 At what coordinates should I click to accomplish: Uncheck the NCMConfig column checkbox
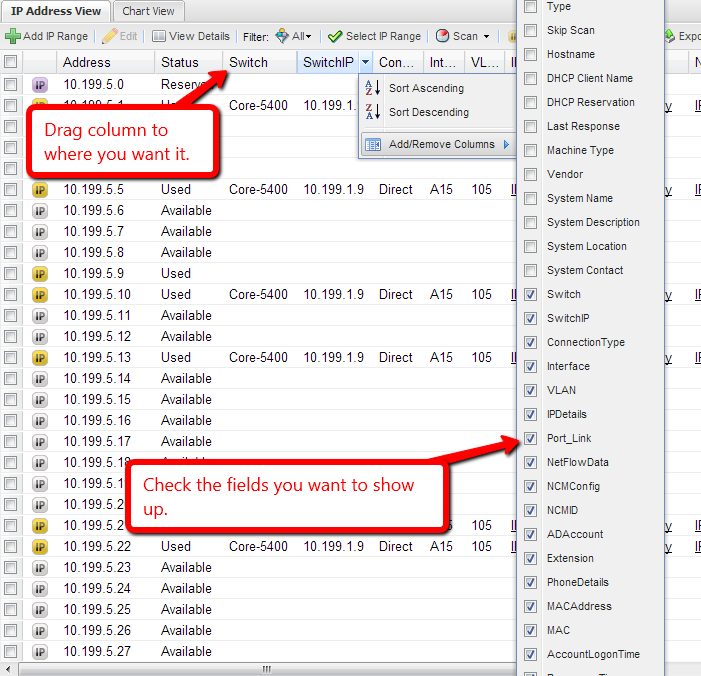530,486
